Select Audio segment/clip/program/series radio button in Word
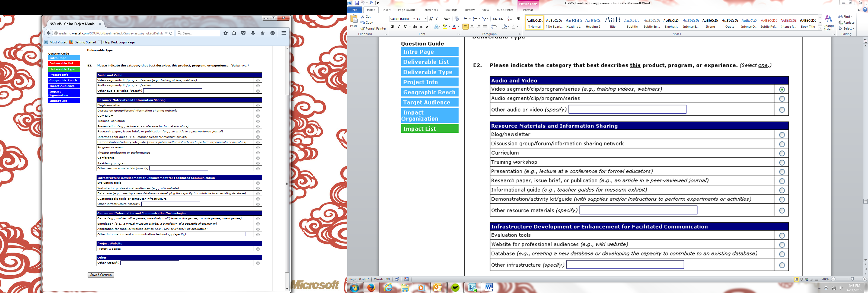 (x=782, y=99)
